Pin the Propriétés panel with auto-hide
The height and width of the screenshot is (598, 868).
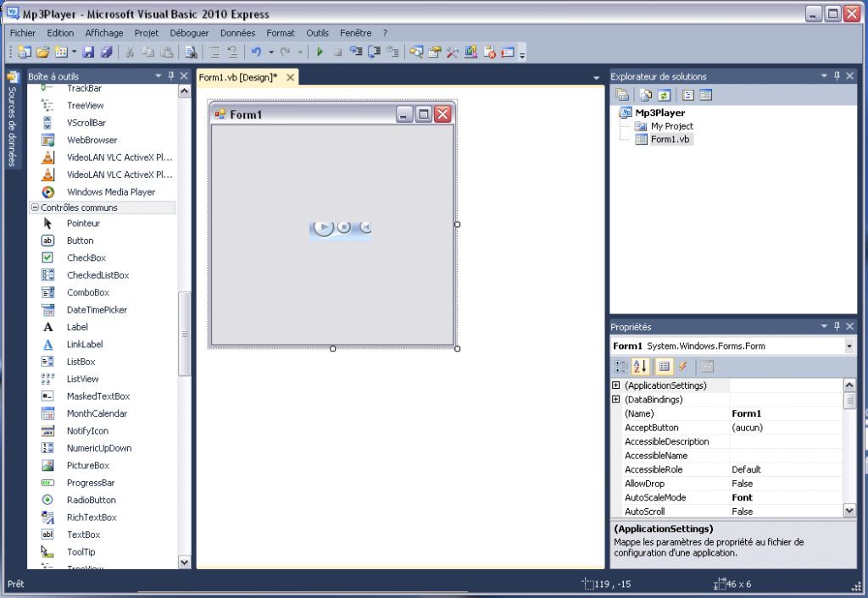coord(837,326)
